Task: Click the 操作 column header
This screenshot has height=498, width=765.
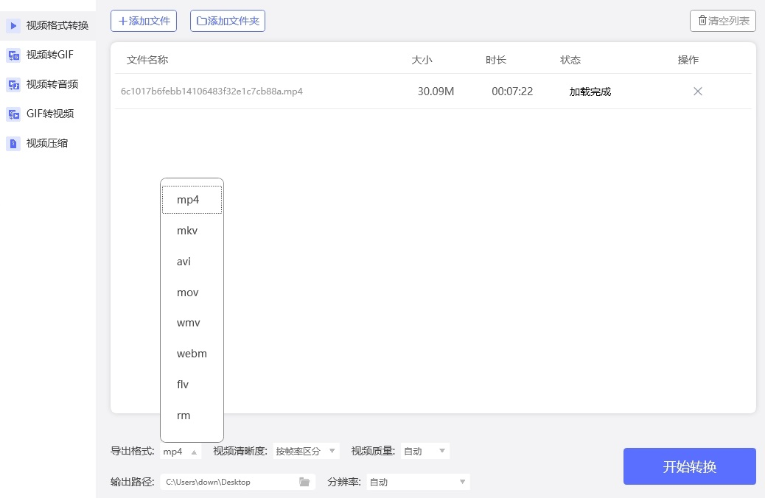Action: point(688,60)
